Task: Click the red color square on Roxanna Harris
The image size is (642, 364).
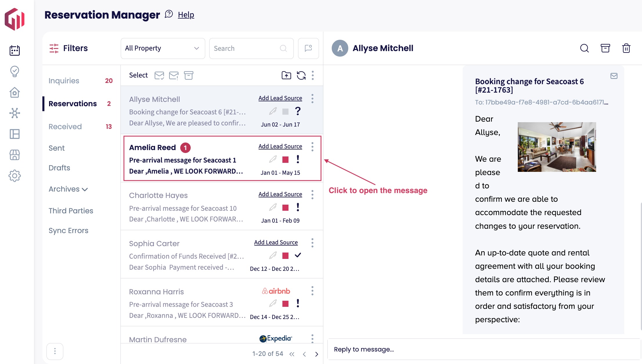Action: (285, 304)
